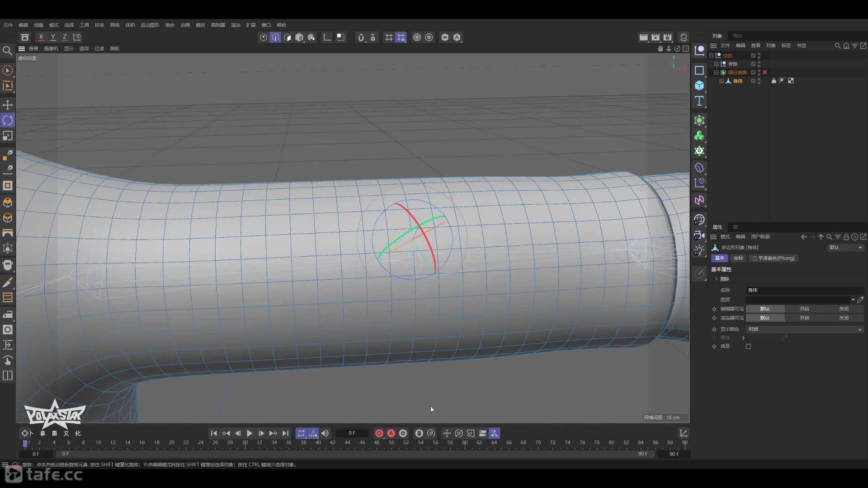Viewport: 868px width, 488px height.
Task: Click the magnifier search icon at top left
Action: pyautogui.click(x=7, y=51)
